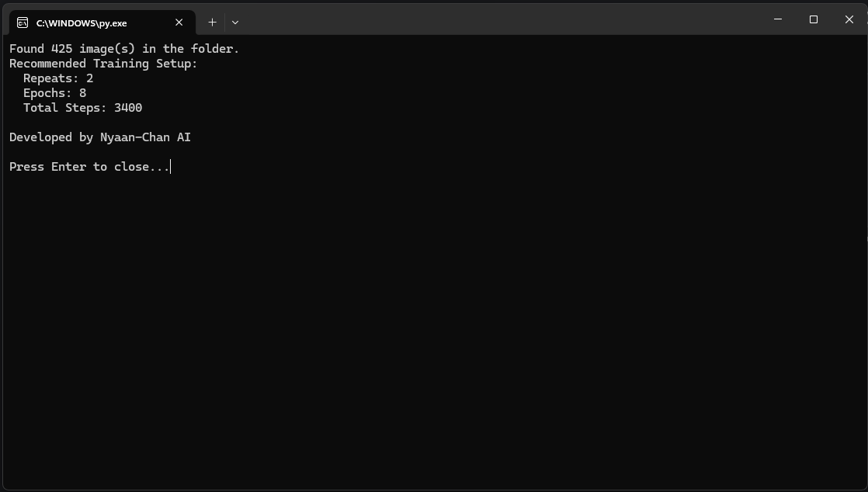The width and height of the screenshot is (868, 492).
Task: Maximize the terminal window
Action: click(814, 19)
